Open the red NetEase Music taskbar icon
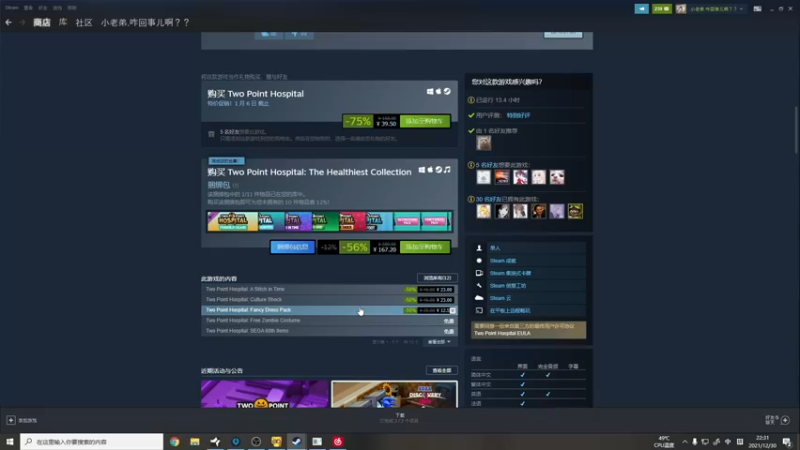The height and width of the screenshot is (450, 800). pyautogui.click(x=338, y=441)
